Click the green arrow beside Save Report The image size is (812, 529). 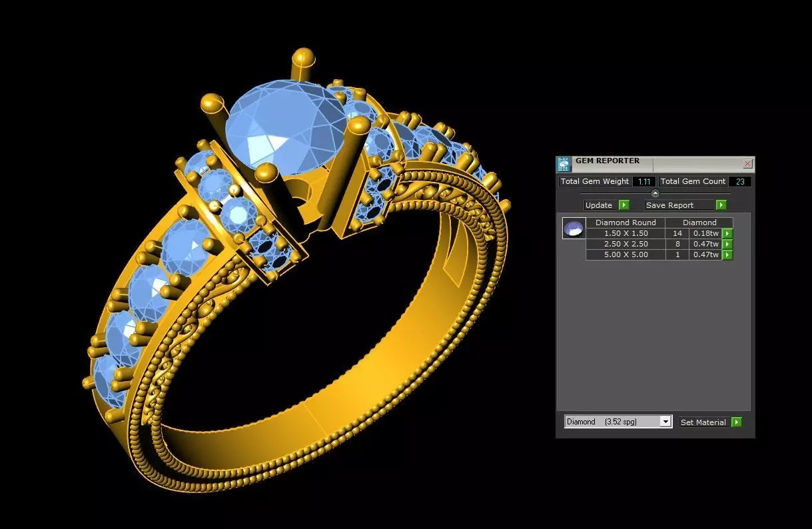click(721, 205)
